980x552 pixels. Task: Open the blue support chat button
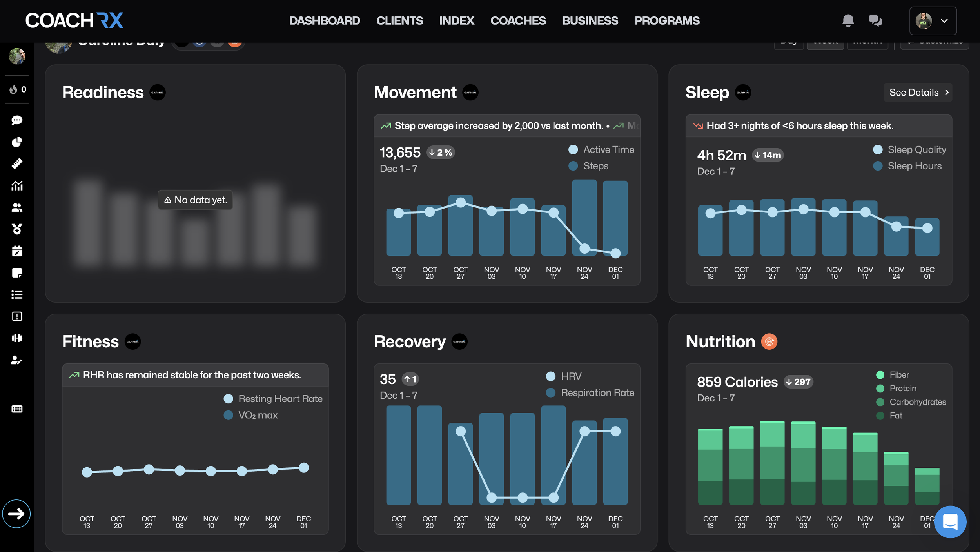pos(950,522)
